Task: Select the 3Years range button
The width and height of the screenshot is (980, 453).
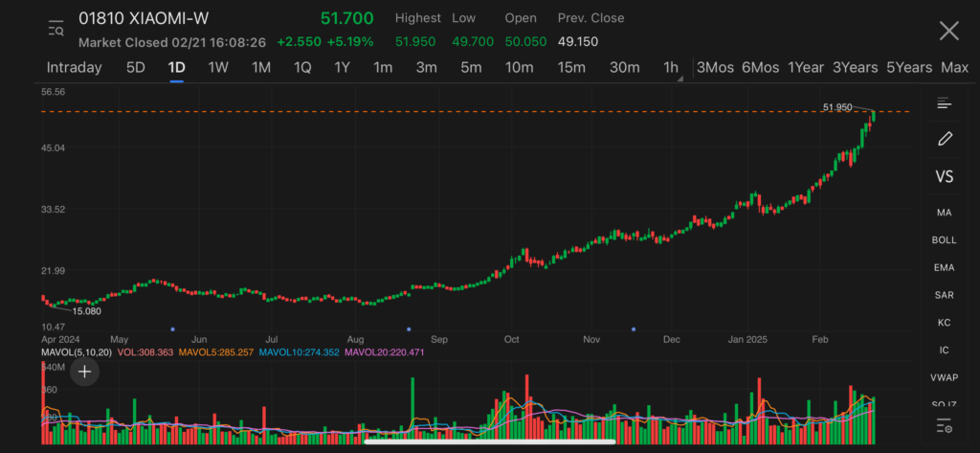Action: pyautogui.click(x=855, y=67)
